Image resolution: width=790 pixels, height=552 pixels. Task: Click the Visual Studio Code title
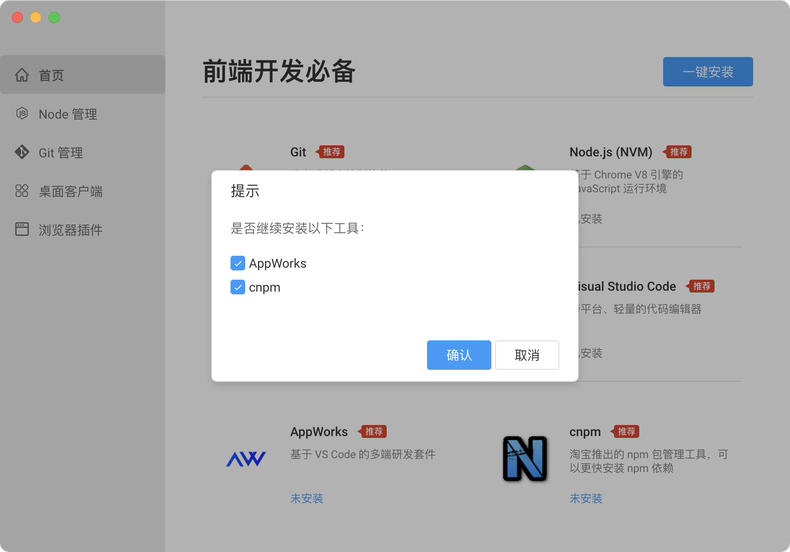coord(627,287)
